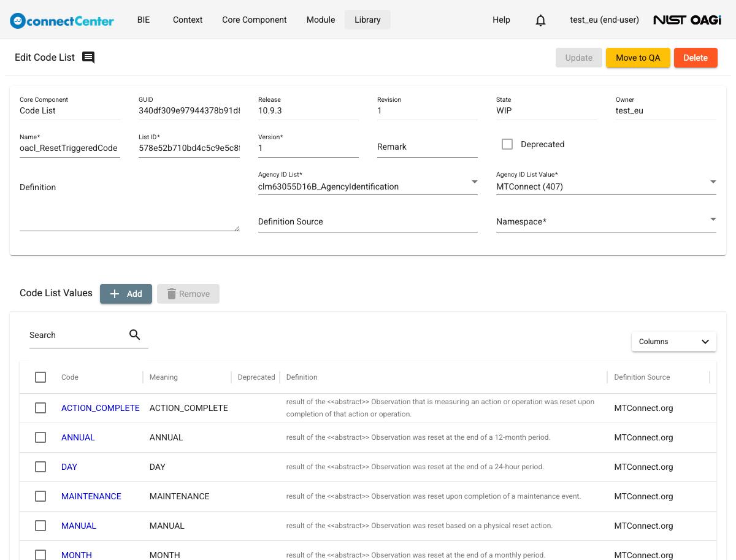Check the DAY row checkbox
The width and height of the screenshot is (736, 560).
pos(40,467)
